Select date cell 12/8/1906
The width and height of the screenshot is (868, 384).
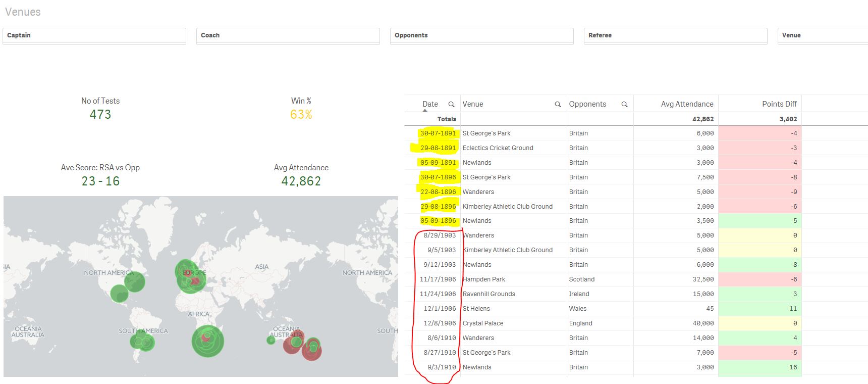click(440, 323)
